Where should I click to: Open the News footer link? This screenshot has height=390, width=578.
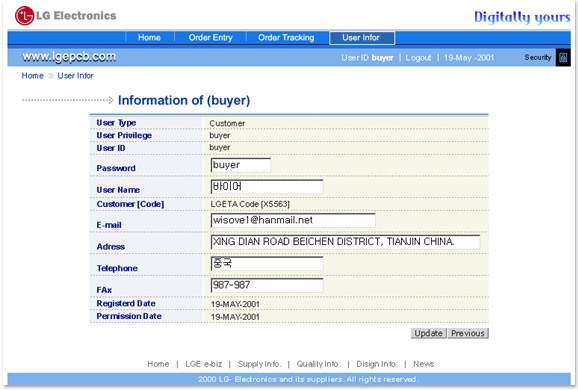point(424,364)
